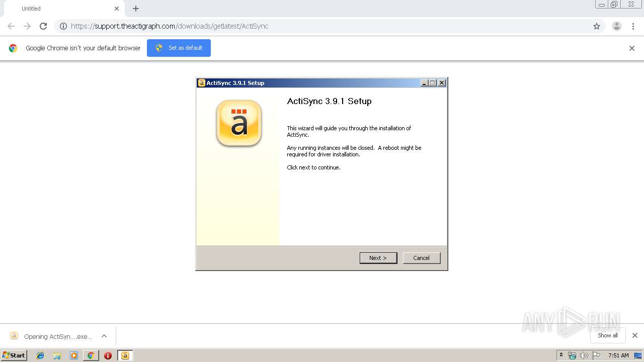Open the Windows Start menu
This screenshot has height=362, width=644.
point(14,355)
